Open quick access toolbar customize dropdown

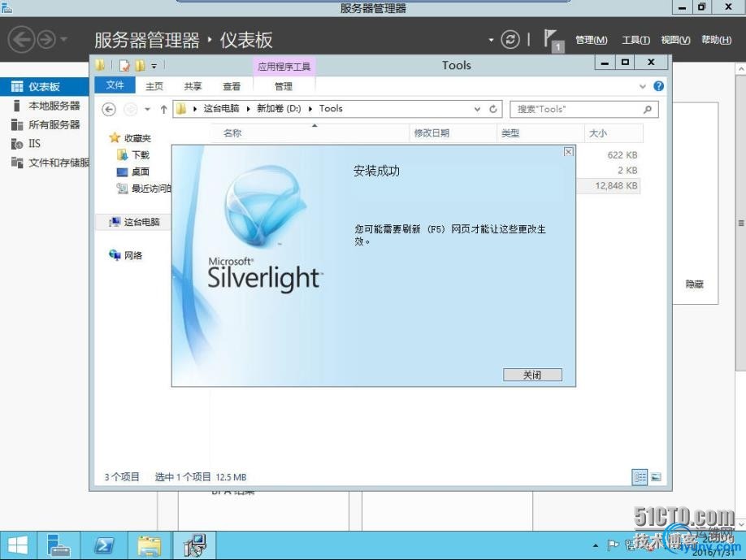pyautogui.click(x=154, y=66)
